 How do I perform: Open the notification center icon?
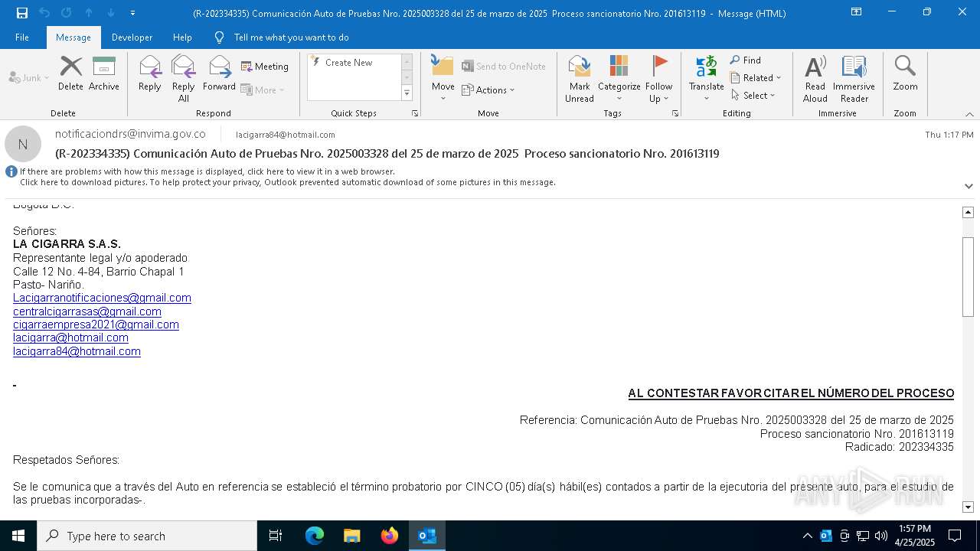coord(955,536)
